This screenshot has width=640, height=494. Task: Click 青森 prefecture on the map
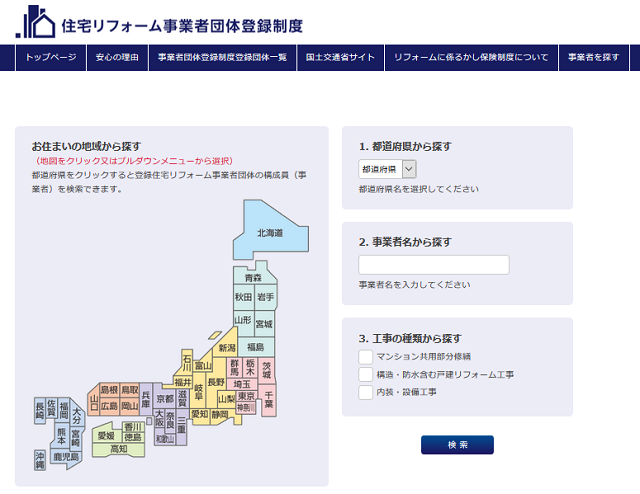coord(253,277)
